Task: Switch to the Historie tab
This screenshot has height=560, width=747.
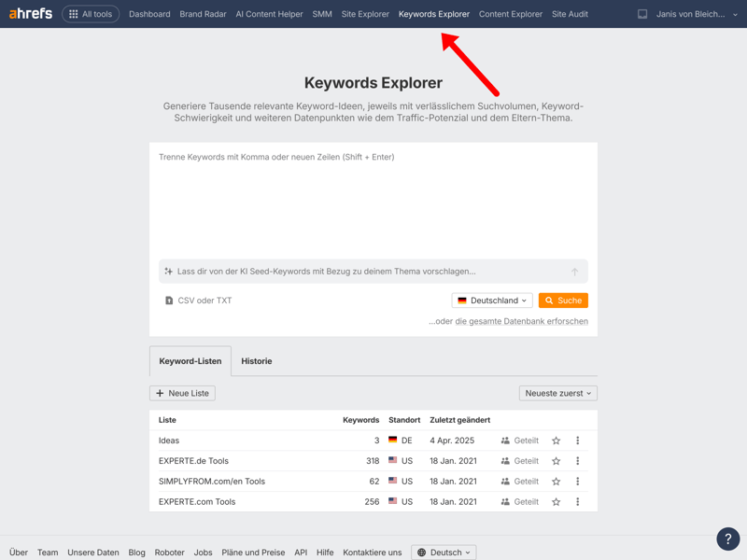Action: [x=256, y=361]
